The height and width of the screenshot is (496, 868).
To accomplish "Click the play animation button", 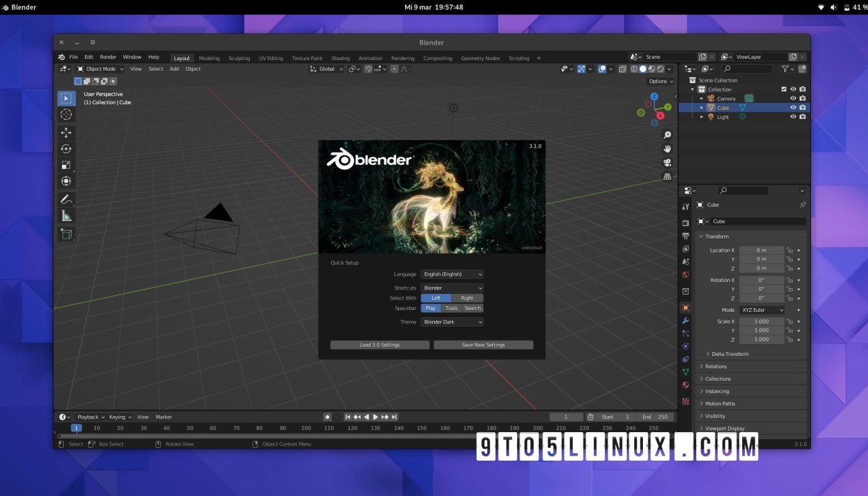I will (x=375, y=417).
